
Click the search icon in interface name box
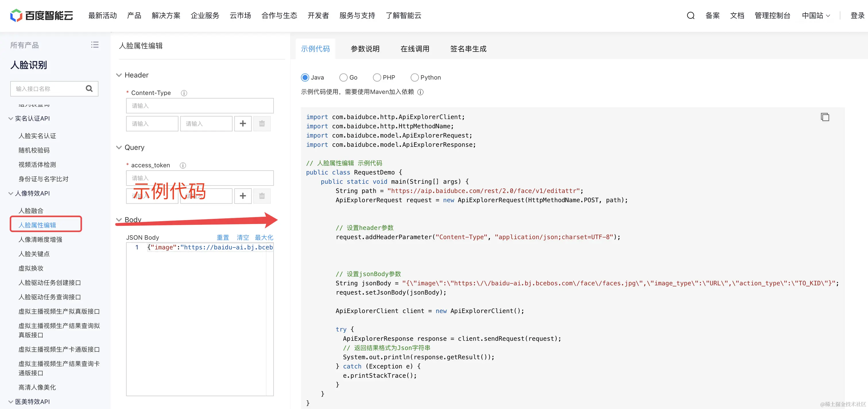(x=89, y=89)
